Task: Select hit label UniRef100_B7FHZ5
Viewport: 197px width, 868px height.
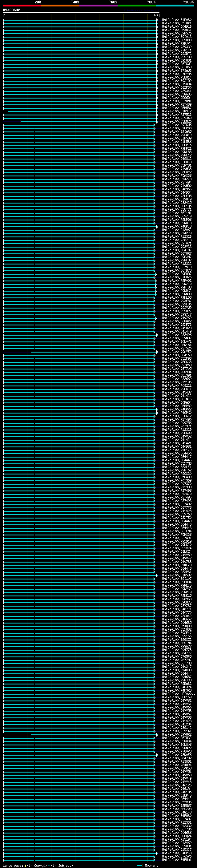Action: pos(176,277)
